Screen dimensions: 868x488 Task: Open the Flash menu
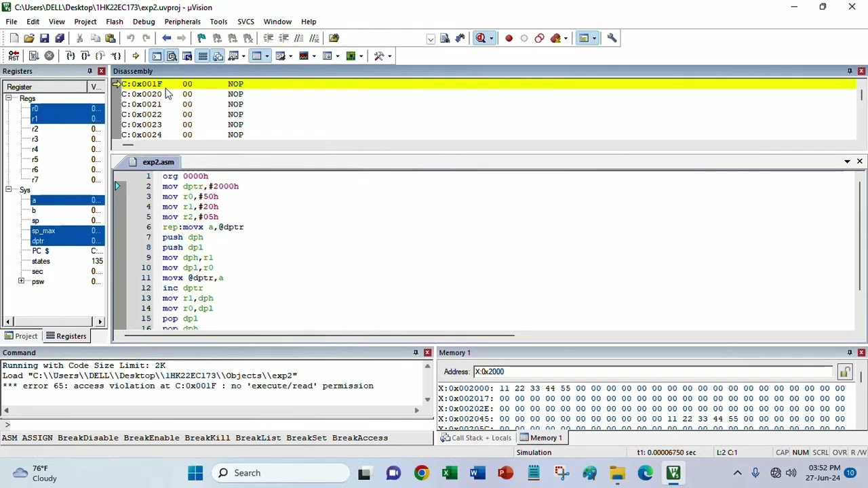(x=115, y=22)
